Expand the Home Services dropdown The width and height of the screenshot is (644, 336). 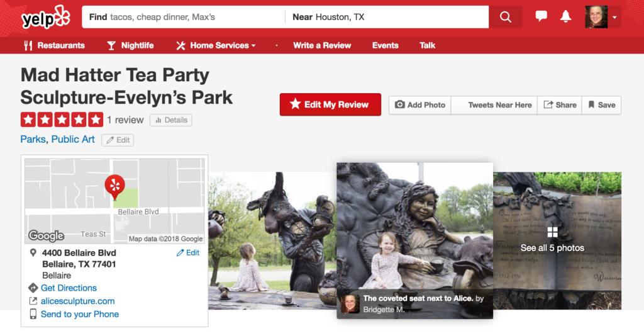tap(216, 45)
